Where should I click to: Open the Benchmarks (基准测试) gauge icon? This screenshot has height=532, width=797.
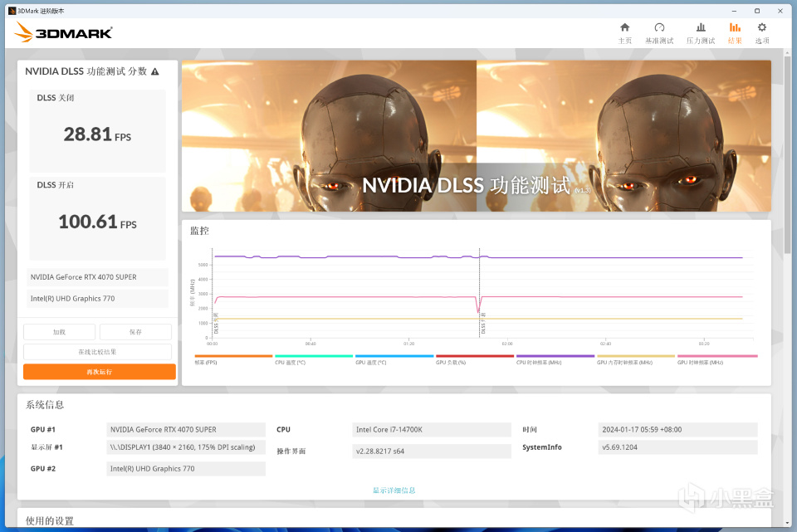click(x=659, y=27)
